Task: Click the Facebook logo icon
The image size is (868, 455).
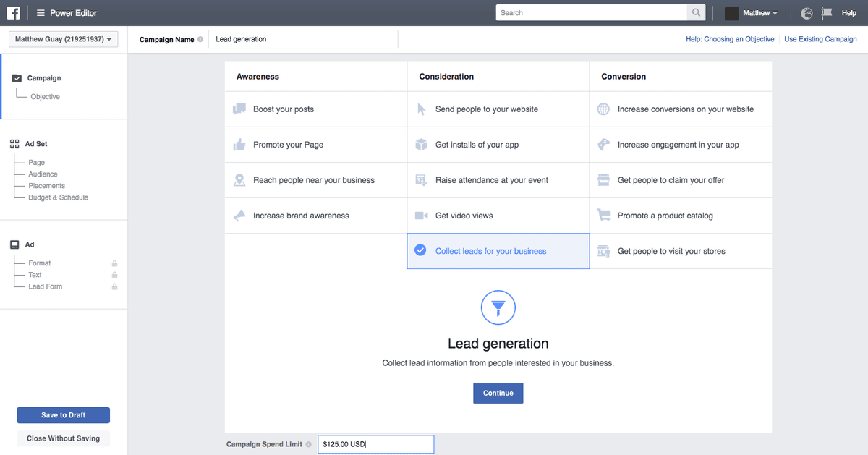Action: 13,13
